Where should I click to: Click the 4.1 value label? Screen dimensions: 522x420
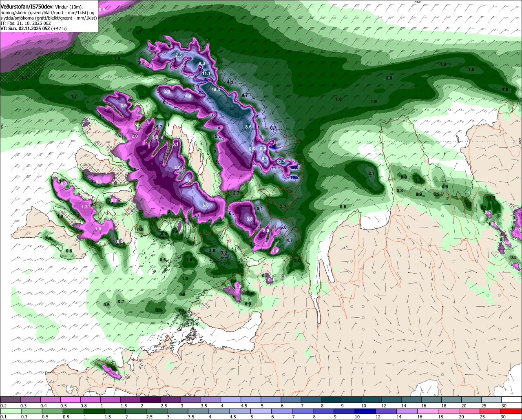[x=230, y=82]
